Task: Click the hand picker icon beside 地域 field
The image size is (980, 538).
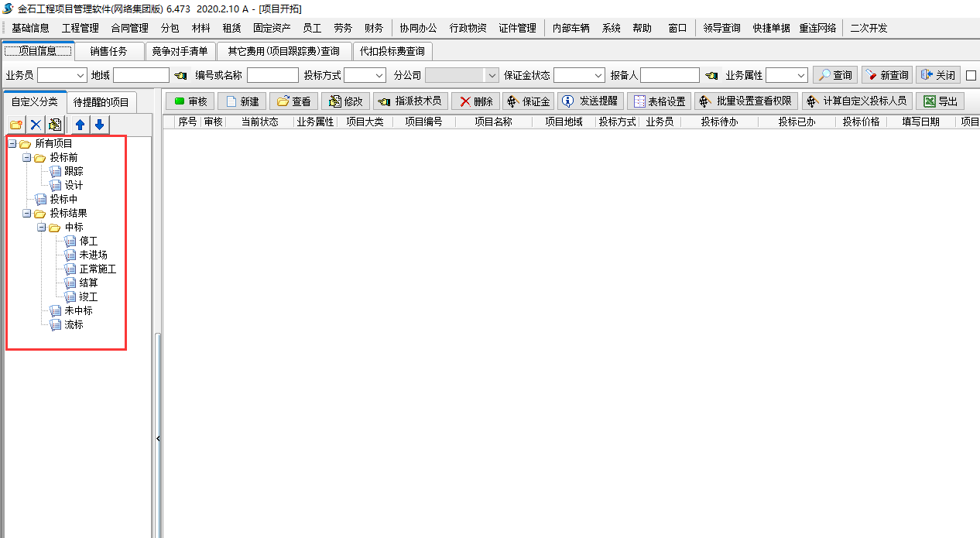Action: click(181, 75)
